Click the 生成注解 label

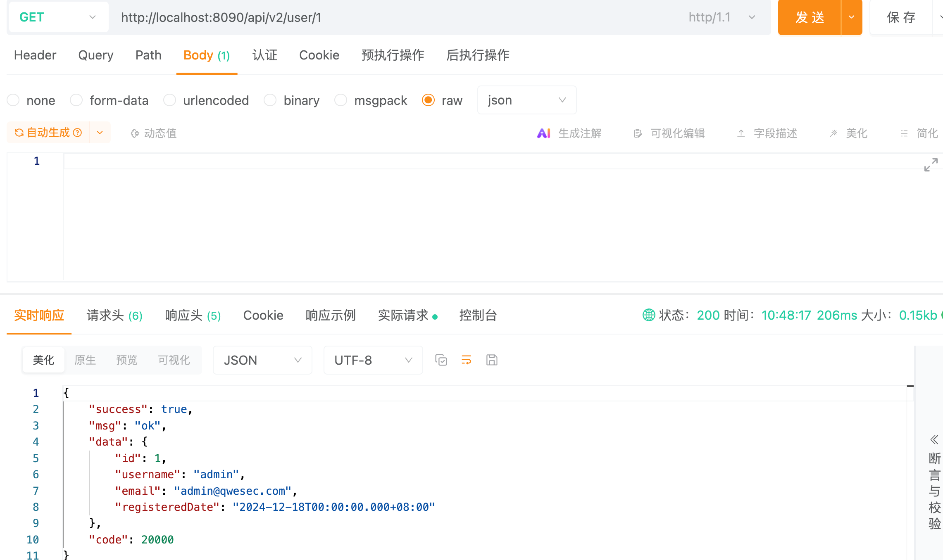point(580,133)
